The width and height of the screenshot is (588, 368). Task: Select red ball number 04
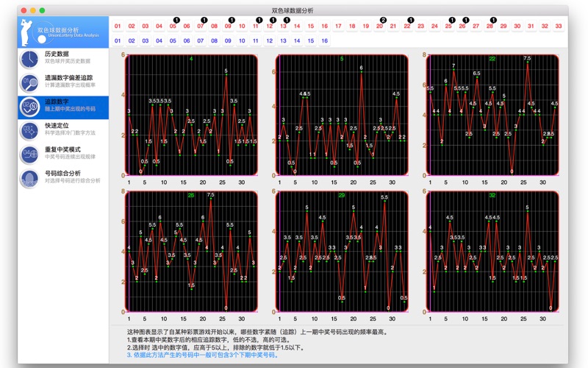[x=159, y=26]
